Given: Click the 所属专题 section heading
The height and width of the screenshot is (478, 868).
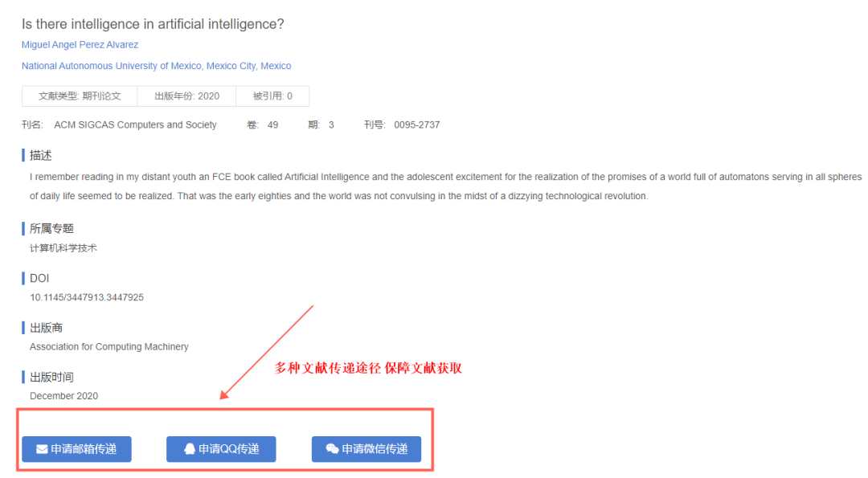Looking at the screenshot, I should coord(51,228).
